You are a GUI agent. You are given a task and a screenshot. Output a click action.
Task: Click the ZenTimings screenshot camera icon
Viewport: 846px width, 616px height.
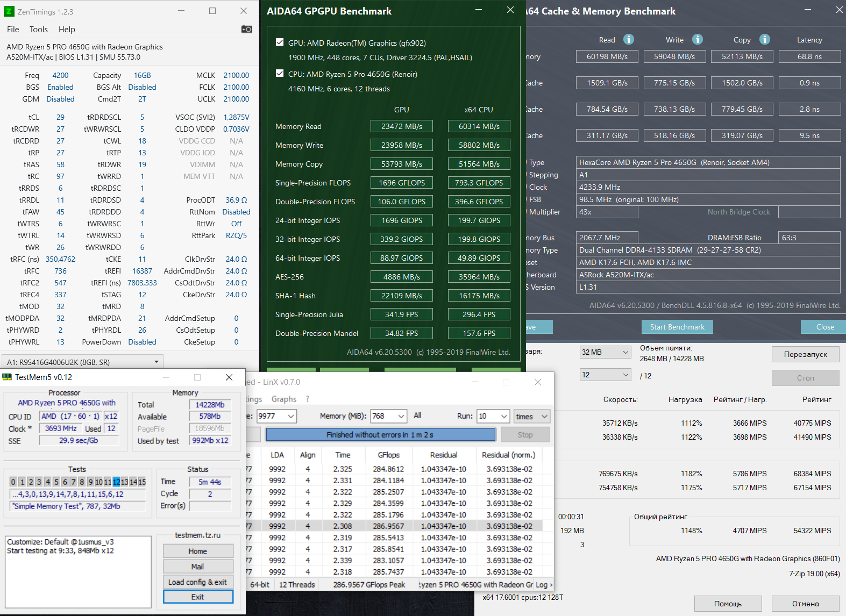pyautogui.click(x=247, y=29)
